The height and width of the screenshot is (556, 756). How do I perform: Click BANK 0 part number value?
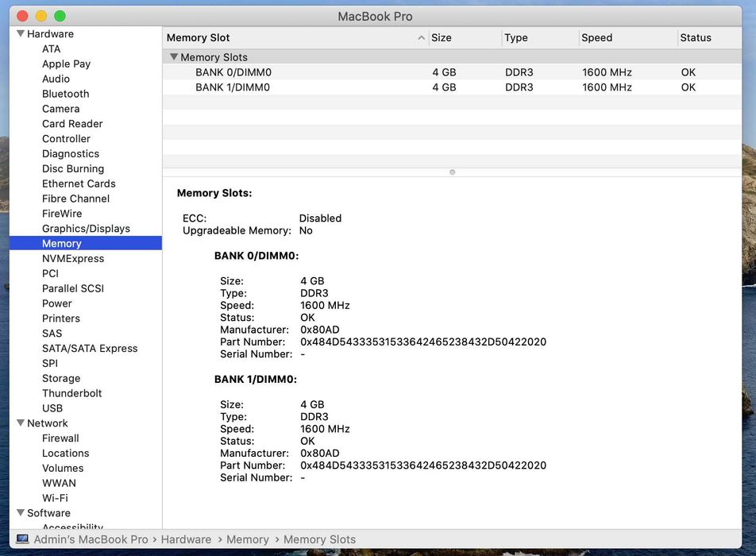[x=422, y=342]
